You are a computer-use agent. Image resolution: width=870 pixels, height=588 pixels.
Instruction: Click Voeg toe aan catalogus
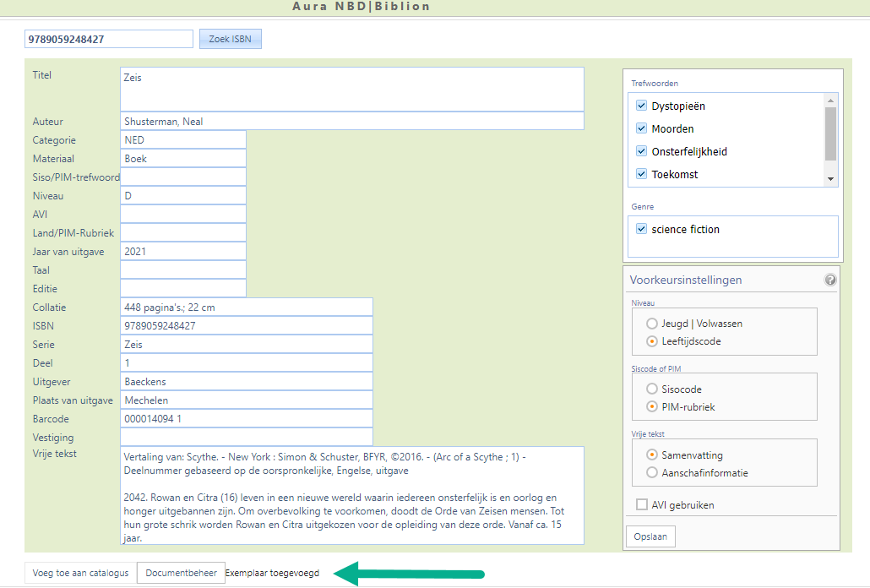pos(80,573)
